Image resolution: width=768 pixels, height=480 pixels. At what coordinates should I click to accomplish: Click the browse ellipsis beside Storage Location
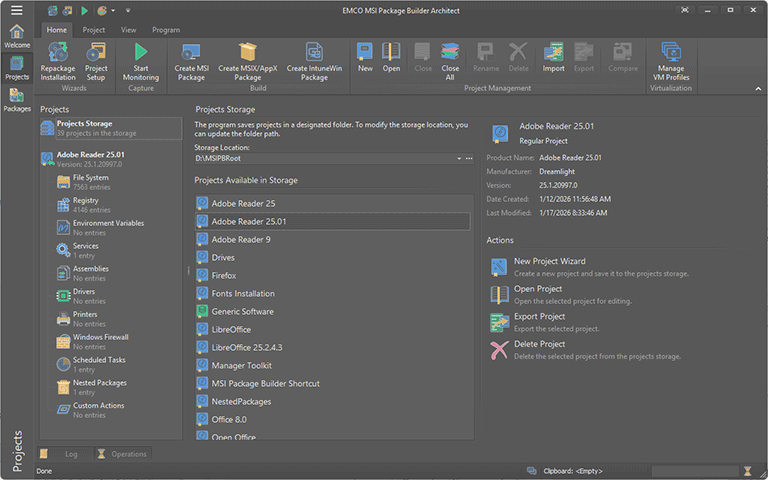(469, 159)
